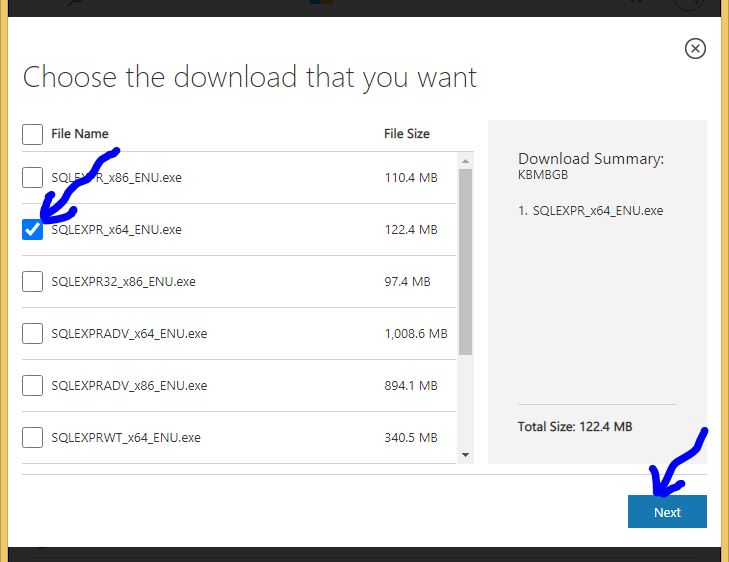Tick the SQLEXPRADV_x86_ENU.exe checkbox
The width and height of the screenshot is (729, 562).
point(33,386)
